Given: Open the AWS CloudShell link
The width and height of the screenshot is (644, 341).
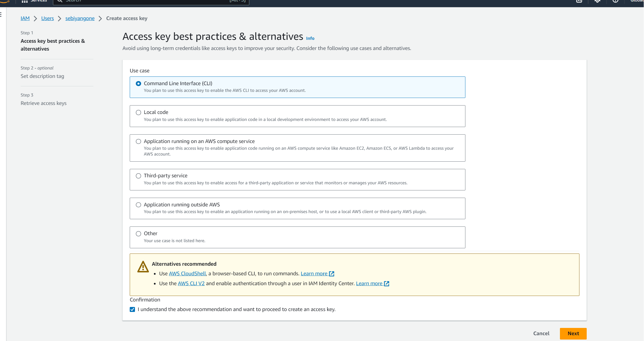Looking at the screenshot, I should (x=187, y=274).
